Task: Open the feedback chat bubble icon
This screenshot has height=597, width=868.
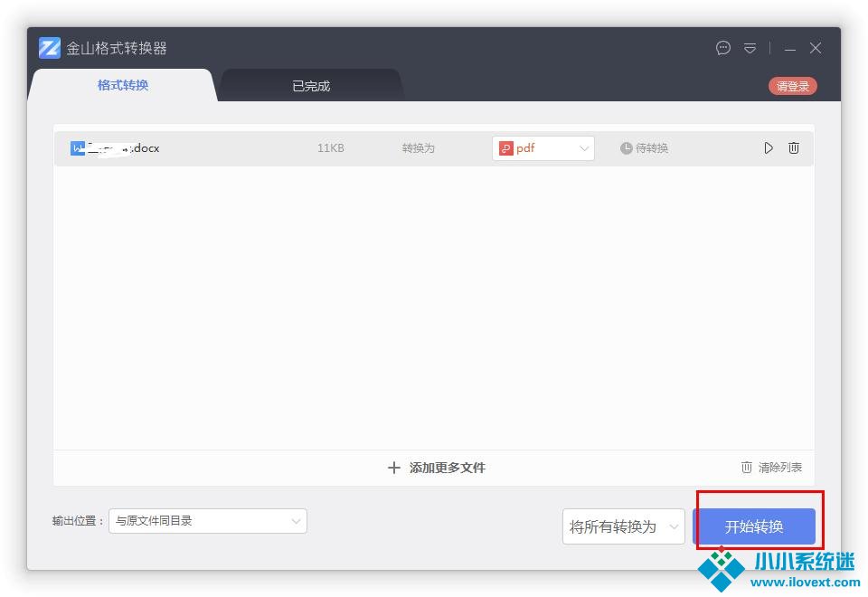Action: (x=723, y=48)
